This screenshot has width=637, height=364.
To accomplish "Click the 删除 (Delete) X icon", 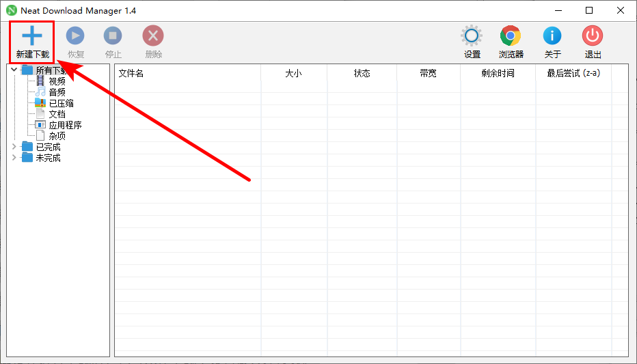I will click(153, 36).
